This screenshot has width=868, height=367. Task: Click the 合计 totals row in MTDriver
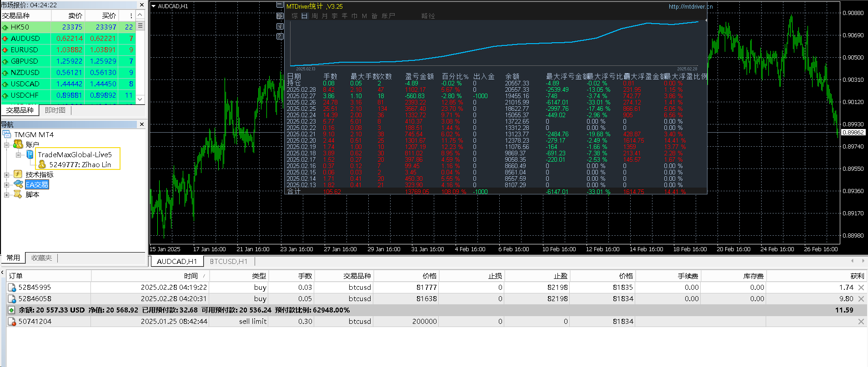click(496, 192)
